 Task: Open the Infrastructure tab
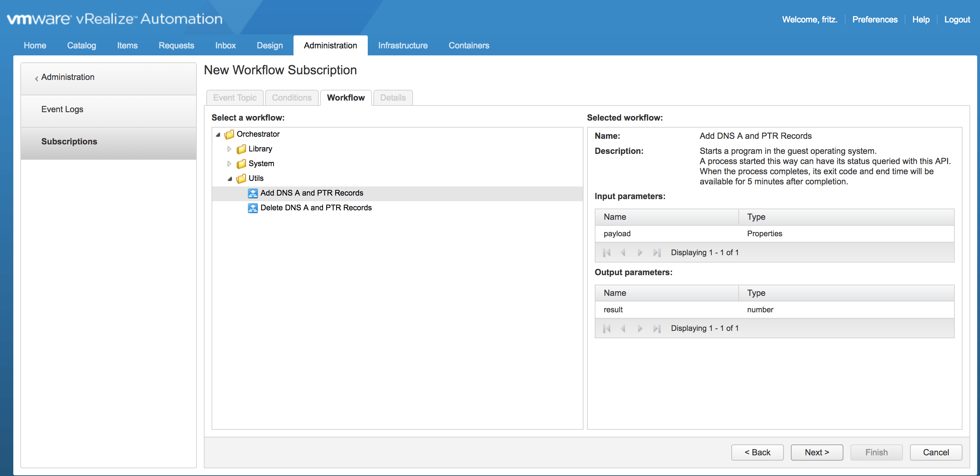(x=403, y=45)
